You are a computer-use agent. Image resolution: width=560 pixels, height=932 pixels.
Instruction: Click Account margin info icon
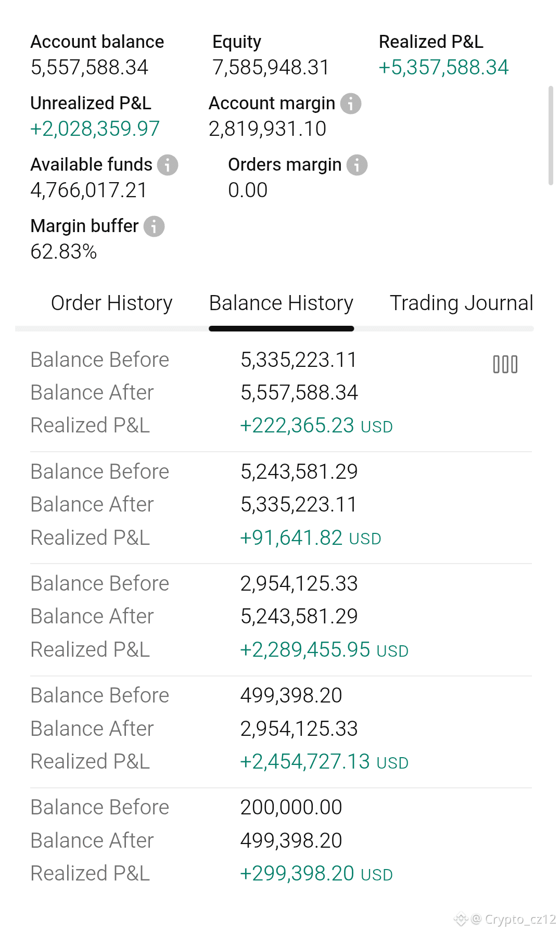click(x=351, y=104)
